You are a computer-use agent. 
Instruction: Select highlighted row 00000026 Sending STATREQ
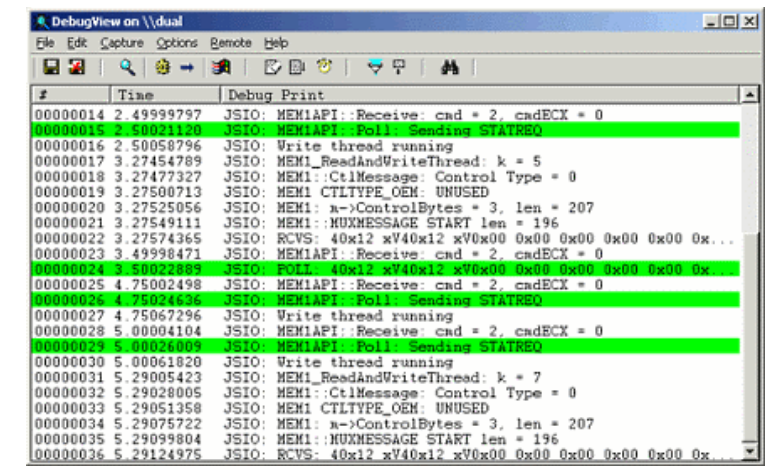coord(386,300)
